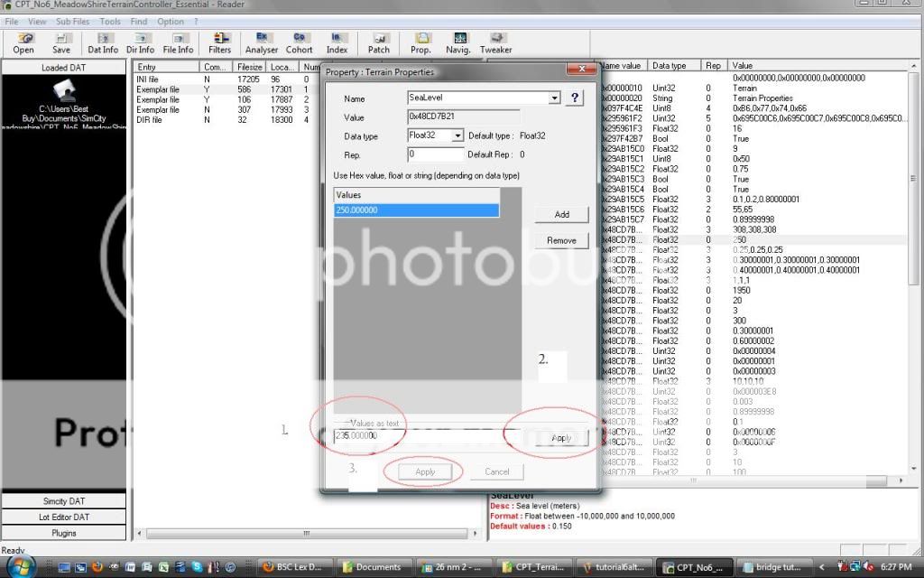Open the Cohort tool
Viewport: 924px width, 578px height.
tap(300, 43)
